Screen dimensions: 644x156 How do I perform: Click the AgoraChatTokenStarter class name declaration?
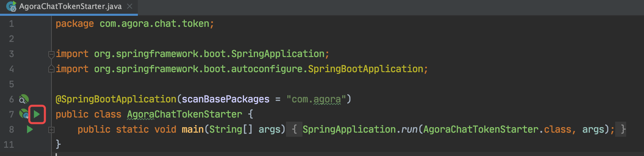184,114
